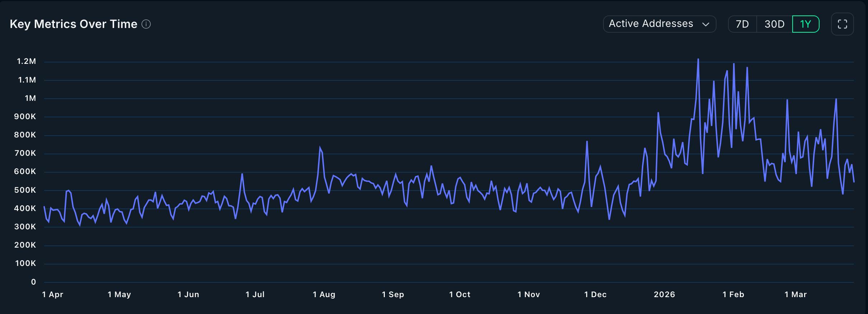Click the '900K' y-axis label
Image resolution: width=868 pixels, height=314 pixels.
pyautogui.click(x=25, y=117)
